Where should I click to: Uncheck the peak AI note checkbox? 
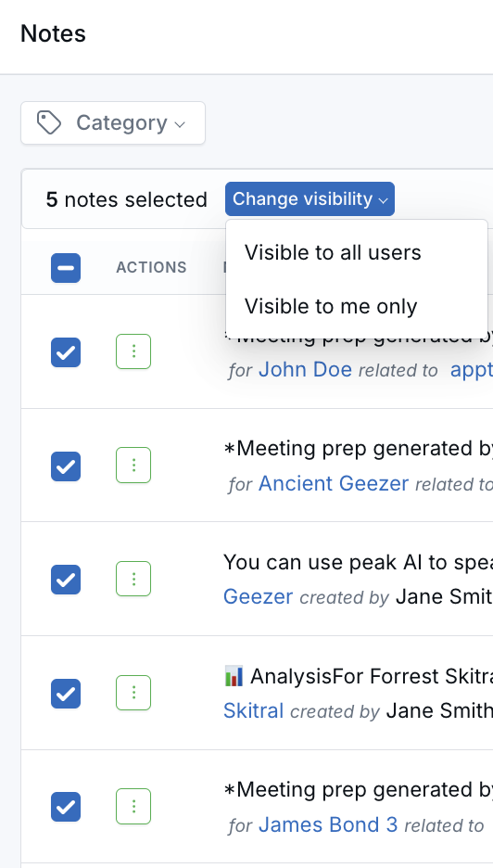(66, 580)
